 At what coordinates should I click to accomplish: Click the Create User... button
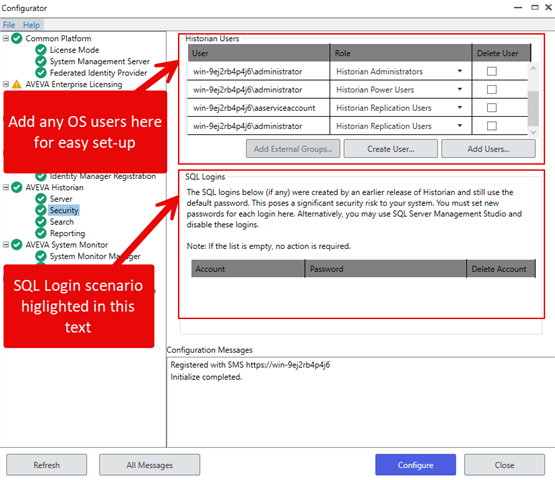pos(391,149)
